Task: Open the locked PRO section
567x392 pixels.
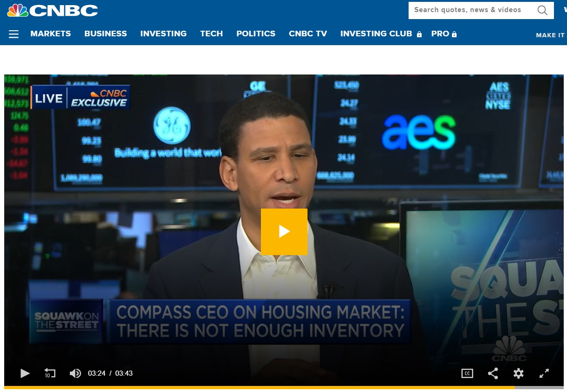Action: click(x=444, y=34)
